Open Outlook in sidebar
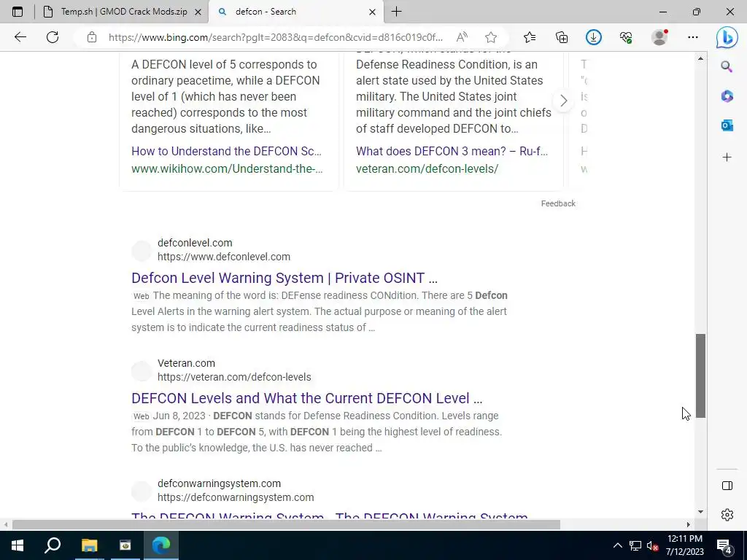Viewport: 747px width, 560px height. point(727,125)
